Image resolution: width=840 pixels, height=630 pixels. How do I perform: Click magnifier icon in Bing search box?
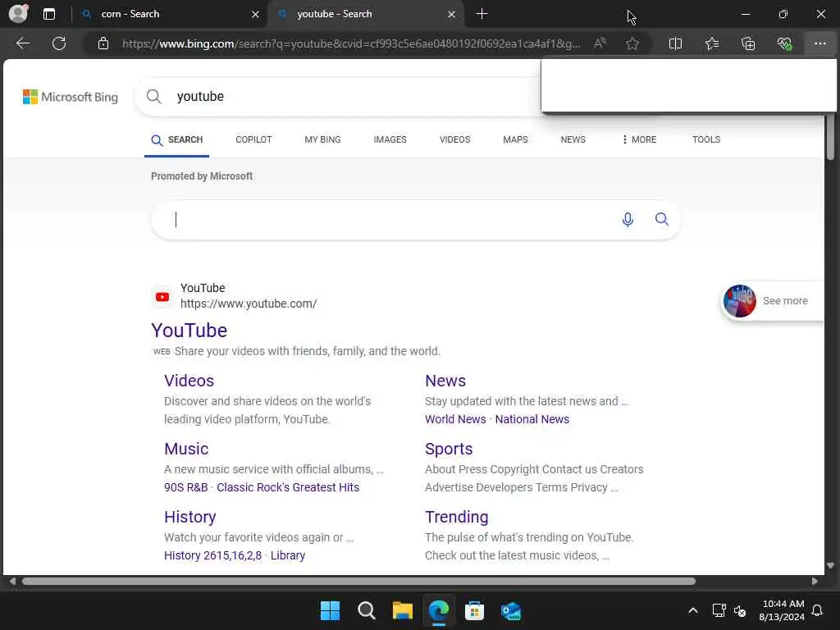[153, 97]
